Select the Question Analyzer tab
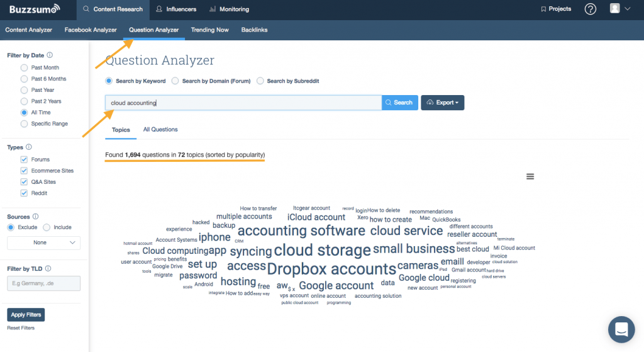This screenshot has width=644, height=352. point(153,30)
